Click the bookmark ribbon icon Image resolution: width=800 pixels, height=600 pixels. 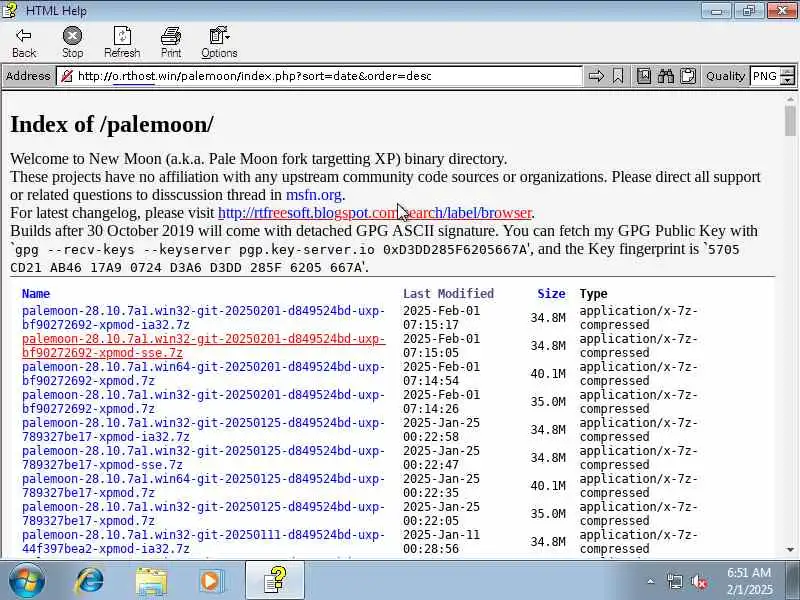pos(618,76)
